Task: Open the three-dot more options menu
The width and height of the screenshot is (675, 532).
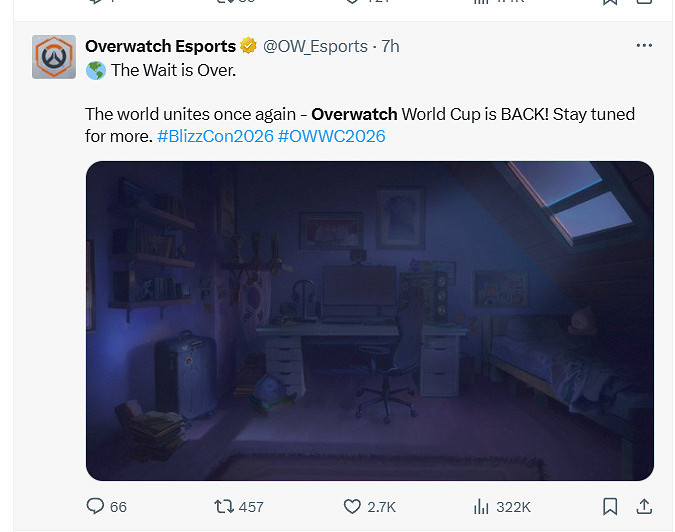Action: 644,45
